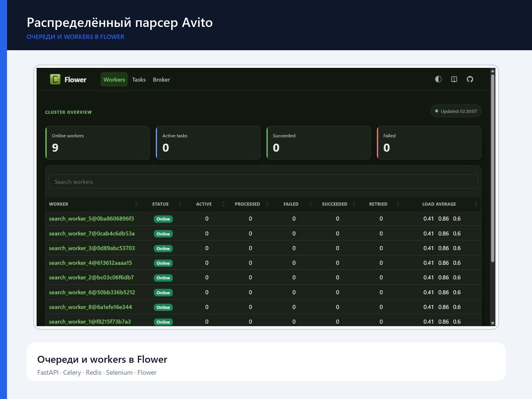Viewport: 532px width, 399px height.
Task: Open the documentation book icon
Action: click(454, 79)
